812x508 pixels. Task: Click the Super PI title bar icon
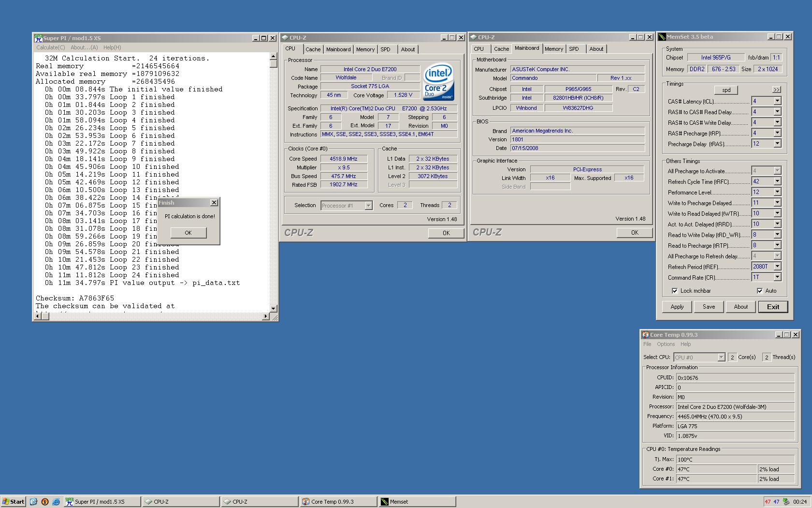click(38, 38)
